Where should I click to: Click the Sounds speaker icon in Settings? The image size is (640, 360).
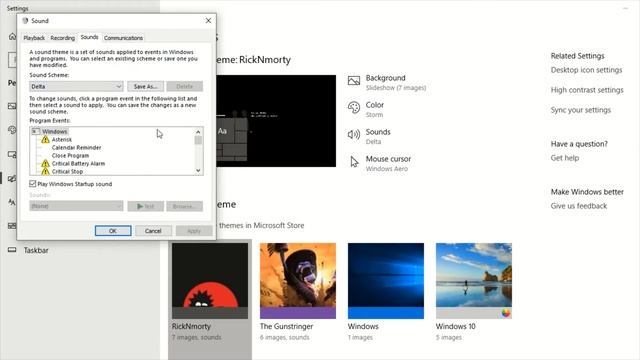354,134
